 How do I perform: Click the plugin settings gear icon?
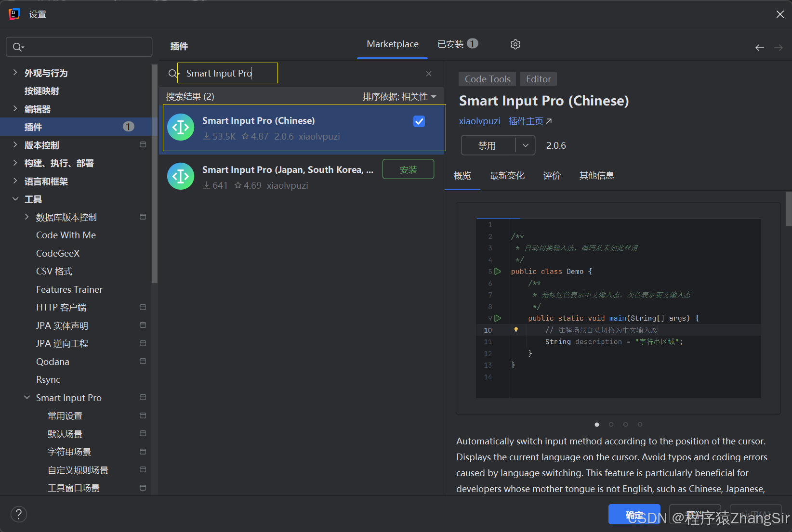(515, 44)
